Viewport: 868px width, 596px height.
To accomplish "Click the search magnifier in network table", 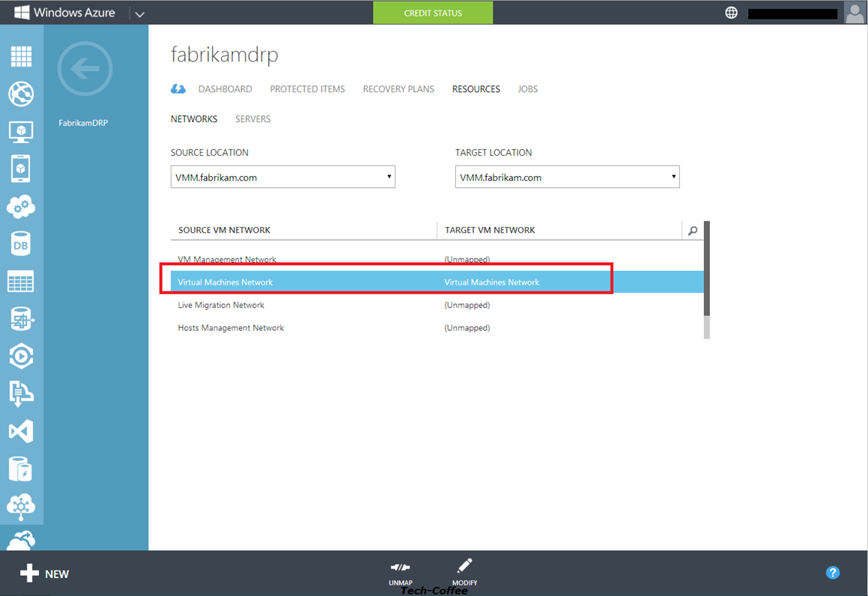I will (x=693, y=230).
